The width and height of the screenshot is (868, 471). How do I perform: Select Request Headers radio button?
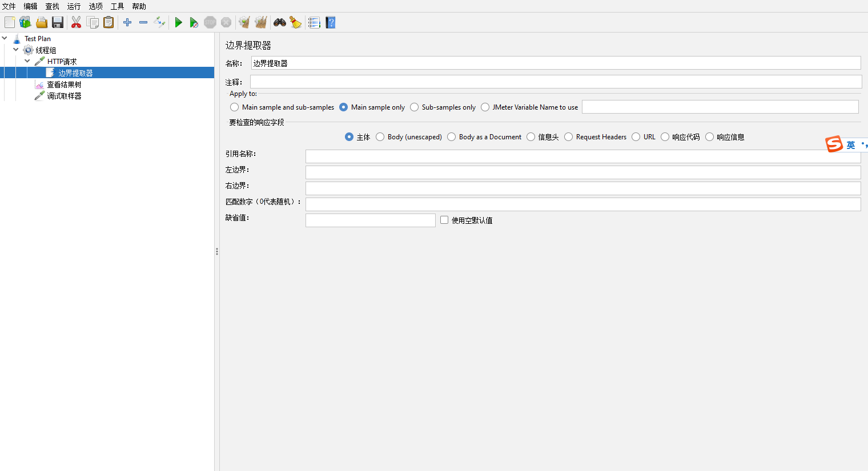click(568, 137)
